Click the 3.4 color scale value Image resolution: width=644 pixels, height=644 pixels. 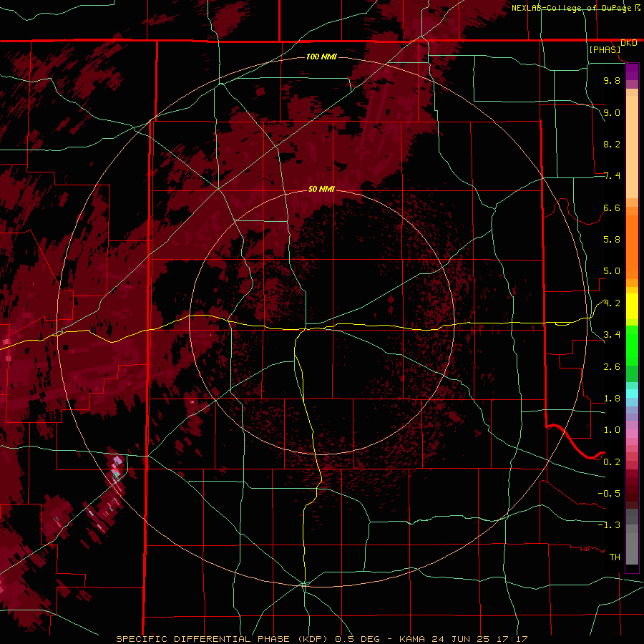(612, 335)
